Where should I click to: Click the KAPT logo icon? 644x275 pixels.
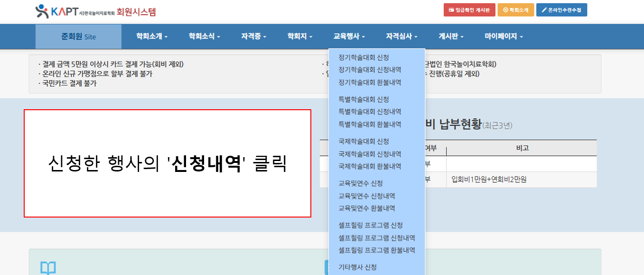pos(42,11)
